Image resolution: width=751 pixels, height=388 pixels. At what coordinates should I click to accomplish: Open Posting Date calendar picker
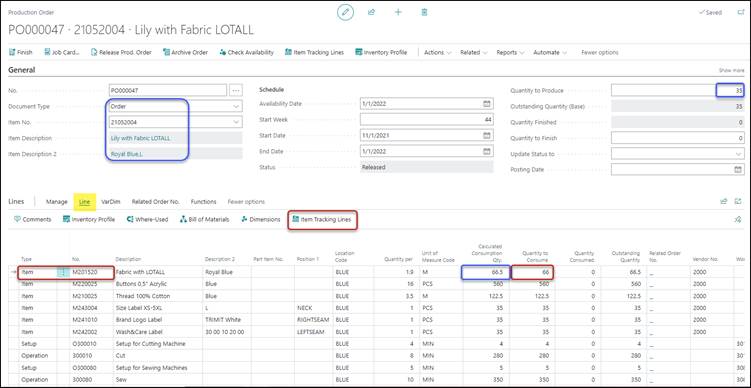[x=738, y=170]
